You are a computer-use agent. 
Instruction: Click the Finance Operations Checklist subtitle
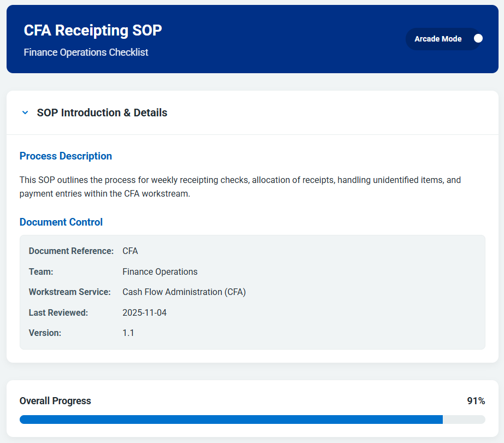click(x=86, y=52)
